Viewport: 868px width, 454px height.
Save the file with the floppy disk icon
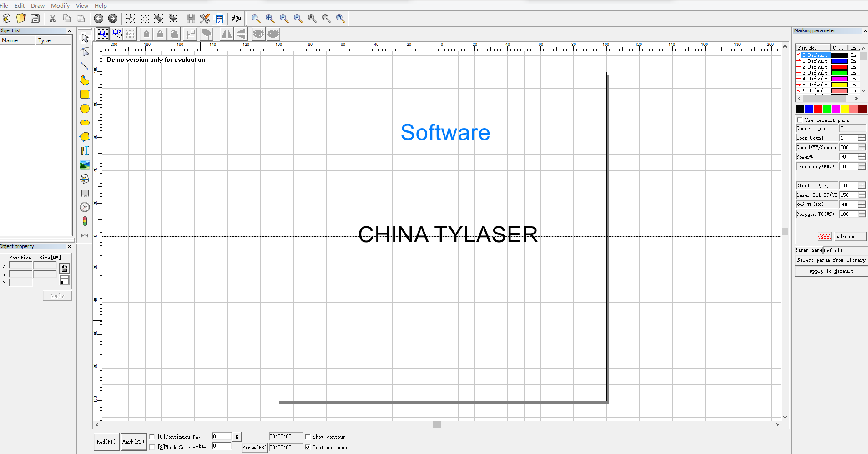point(35,18)
